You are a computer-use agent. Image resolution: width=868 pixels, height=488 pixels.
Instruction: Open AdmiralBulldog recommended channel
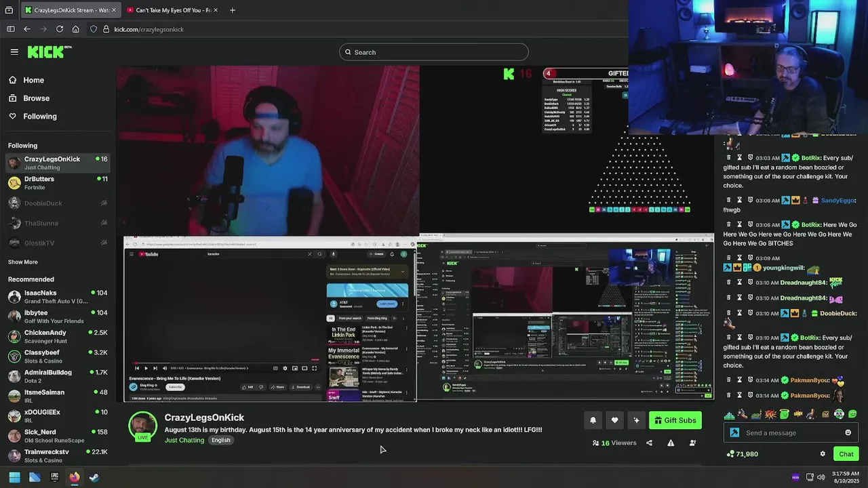(58, 376)
